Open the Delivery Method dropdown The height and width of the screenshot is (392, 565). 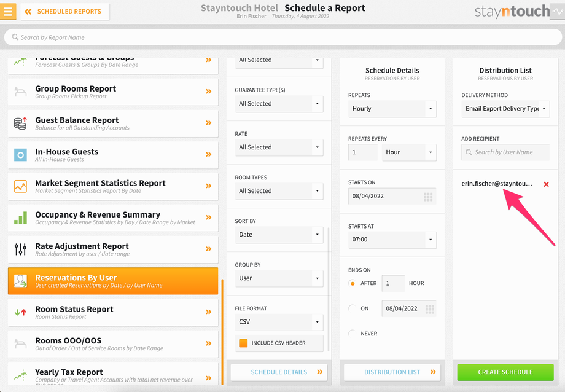tap(505, 109)
